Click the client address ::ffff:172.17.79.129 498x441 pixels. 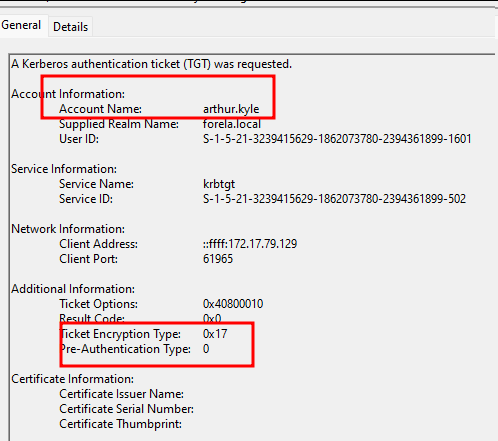point(250,244)
